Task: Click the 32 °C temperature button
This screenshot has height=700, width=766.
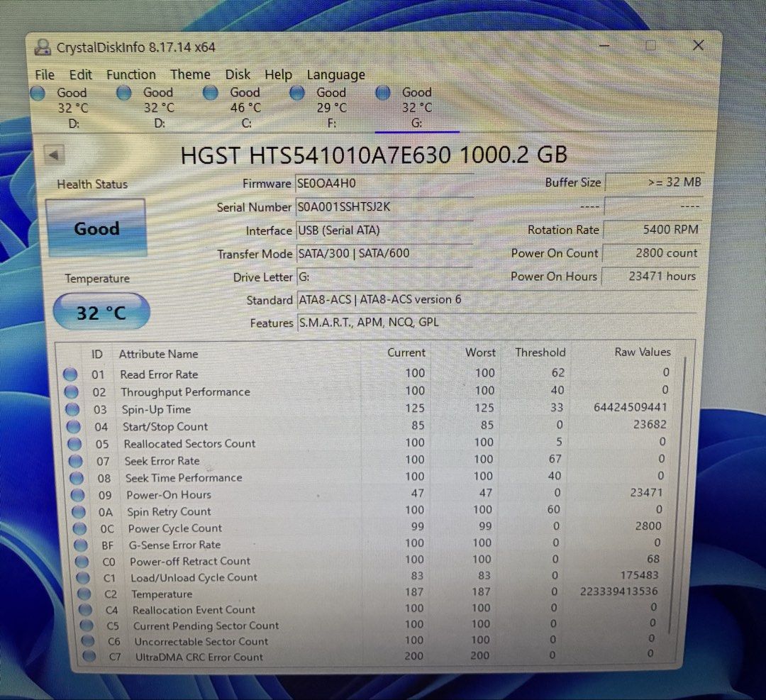Action: point(101,312)
